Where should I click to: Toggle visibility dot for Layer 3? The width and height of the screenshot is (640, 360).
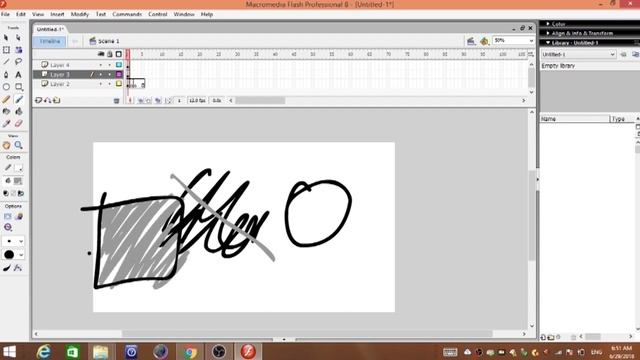click(x=101, y=74)
